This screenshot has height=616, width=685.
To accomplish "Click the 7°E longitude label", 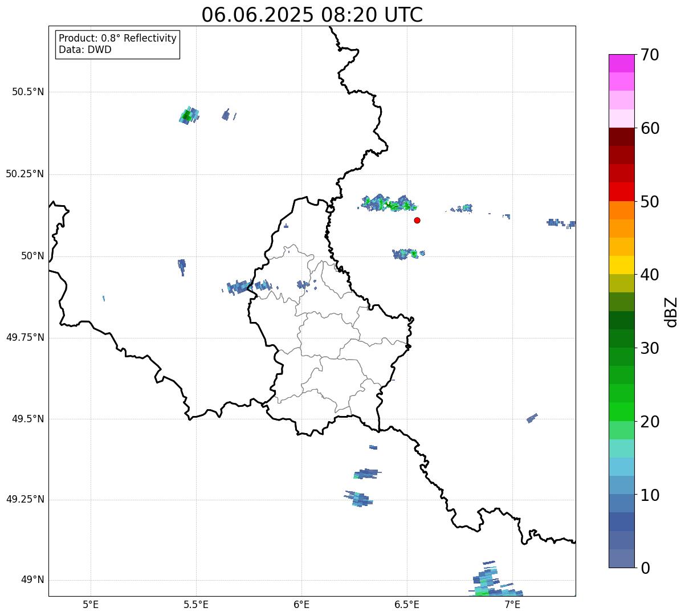I will 512,605.
